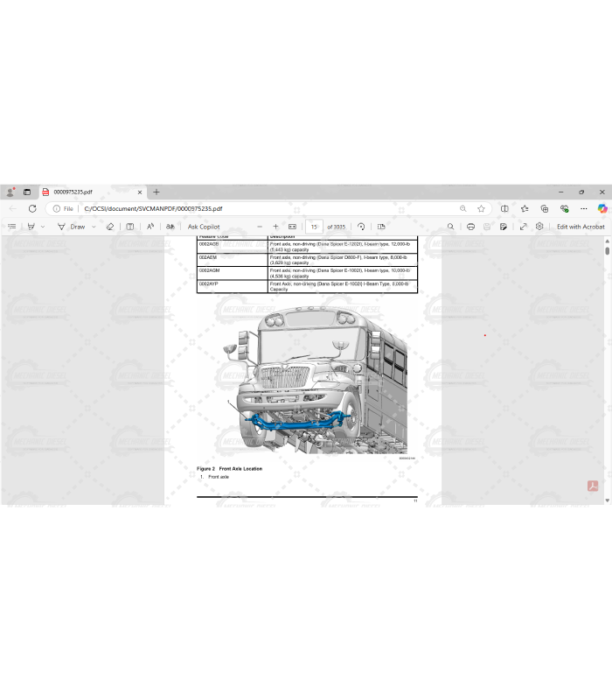Open the browser Settings and more menu
This screenshot has height=700, width=612.
click(x=583, y=208)
